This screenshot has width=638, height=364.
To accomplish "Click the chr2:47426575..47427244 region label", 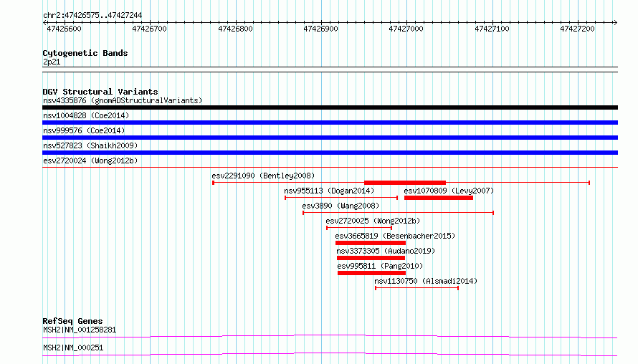I will coord(92,16).
